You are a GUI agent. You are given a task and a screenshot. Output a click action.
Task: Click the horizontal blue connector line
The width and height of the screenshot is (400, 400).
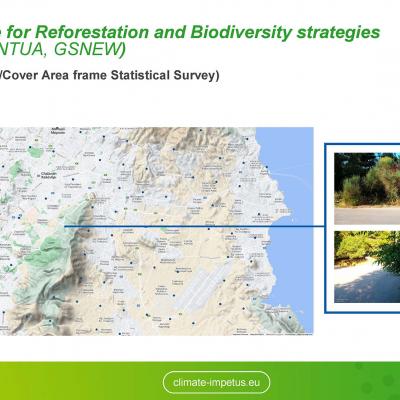point(194,227)
